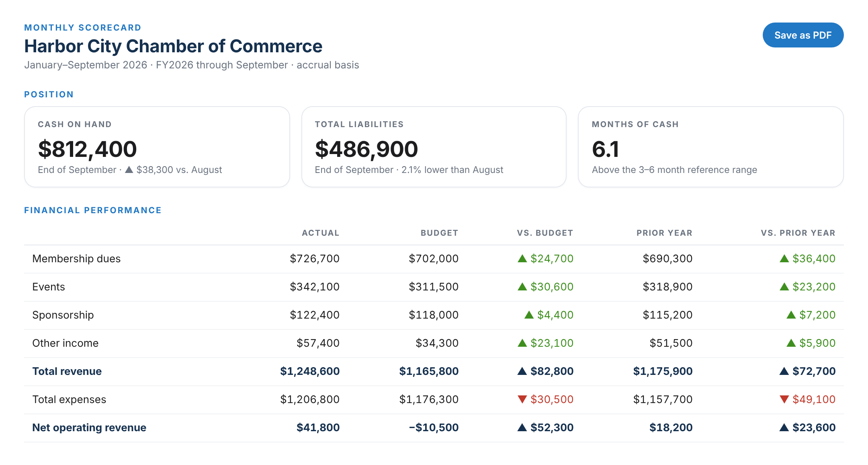Select the Months of Cash card
The height and width of the screenshot is (465, 868).
pyautogui.click(x=710, y=147)
